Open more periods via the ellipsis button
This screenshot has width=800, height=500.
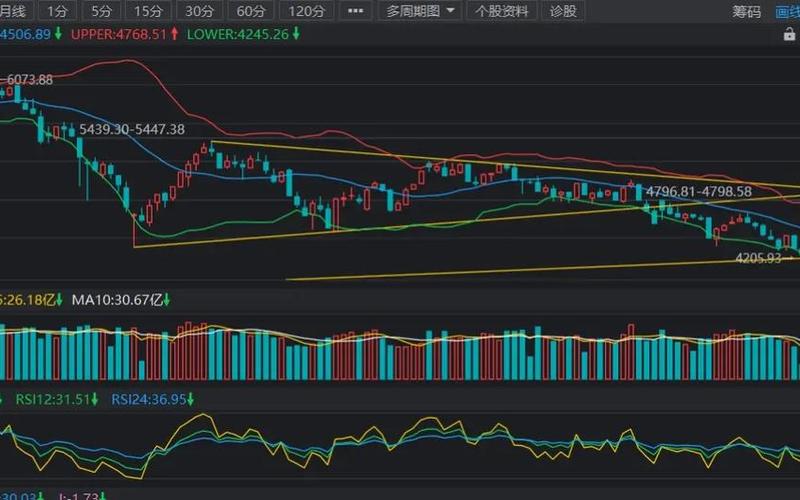(x=354, y=11)
